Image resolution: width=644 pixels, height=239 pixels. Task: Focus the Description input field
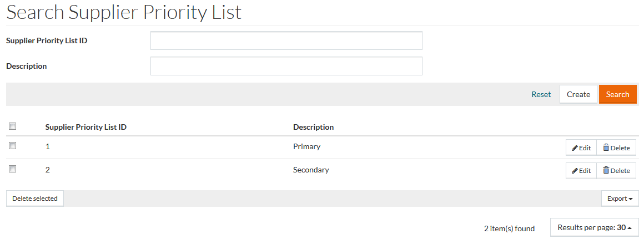point(286,66)
